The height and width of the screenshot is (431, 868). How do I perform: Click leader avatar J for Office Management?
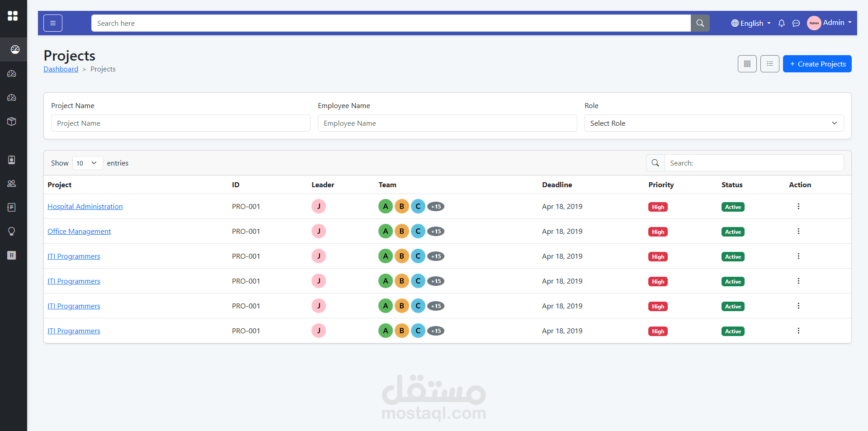319,231
